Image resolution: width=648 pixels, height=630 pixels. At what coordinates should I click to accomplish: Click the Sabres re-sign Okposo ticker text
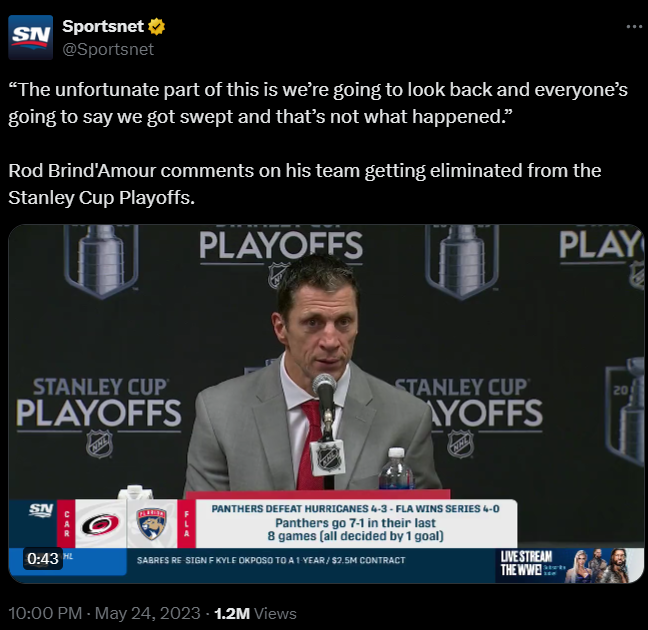271,560
